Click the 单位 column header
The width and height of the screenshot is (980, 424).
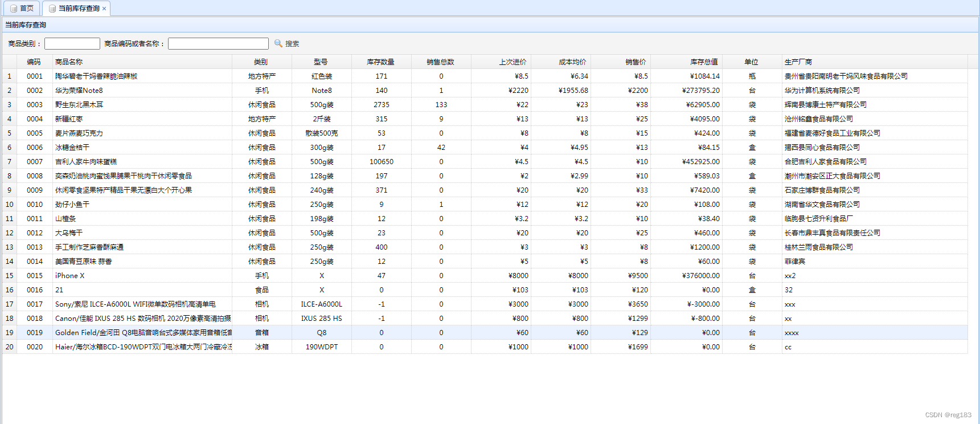pos(752,62)
